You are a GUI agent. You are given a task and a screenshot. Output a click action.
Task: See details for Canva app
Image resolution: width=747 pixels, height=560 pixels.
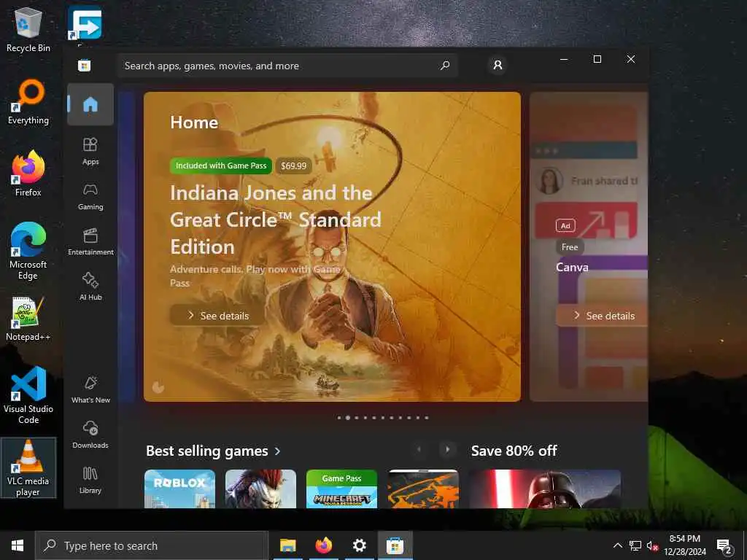click(602, 315)
